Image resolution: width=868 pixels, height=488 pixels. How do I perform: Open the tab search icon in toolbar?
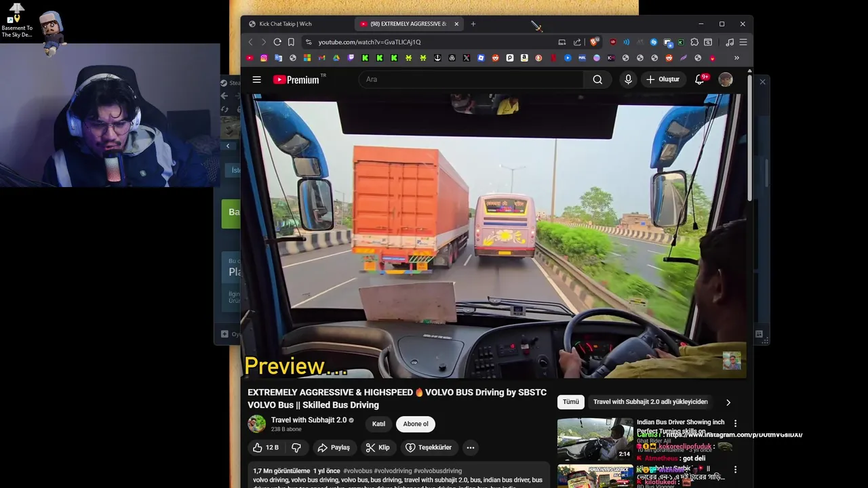[x=708, y=42]
